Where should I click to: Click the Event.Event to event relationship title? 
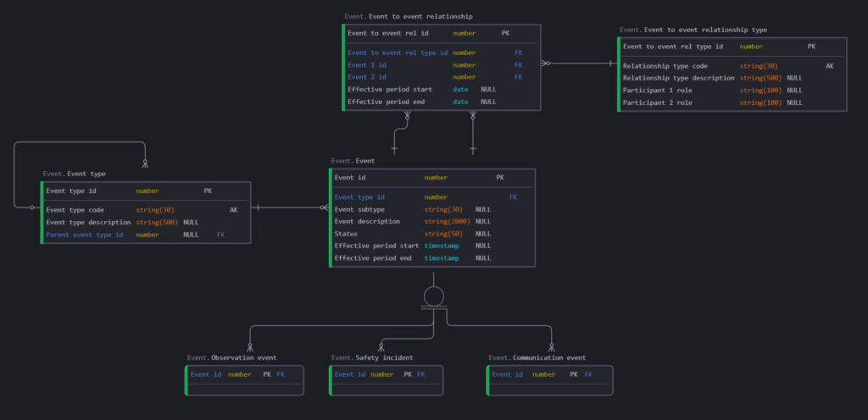tap(409, 16)
